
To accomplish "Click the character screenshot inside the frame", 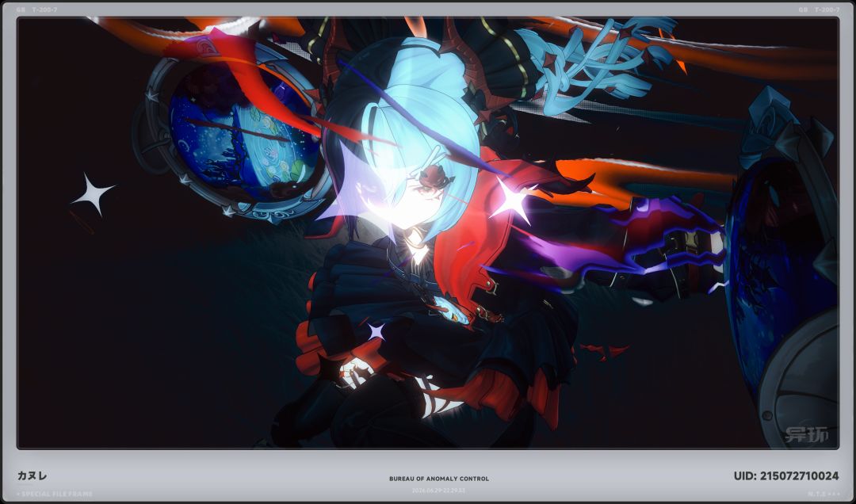I will [x=428, y=233].
